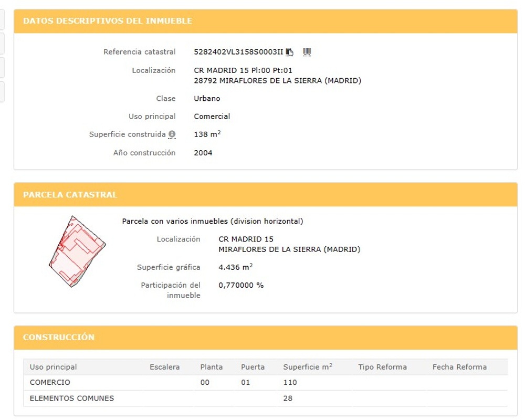
Task: Select the cadastral reference 5282402VL3158S0003II text
Action: 238,52
